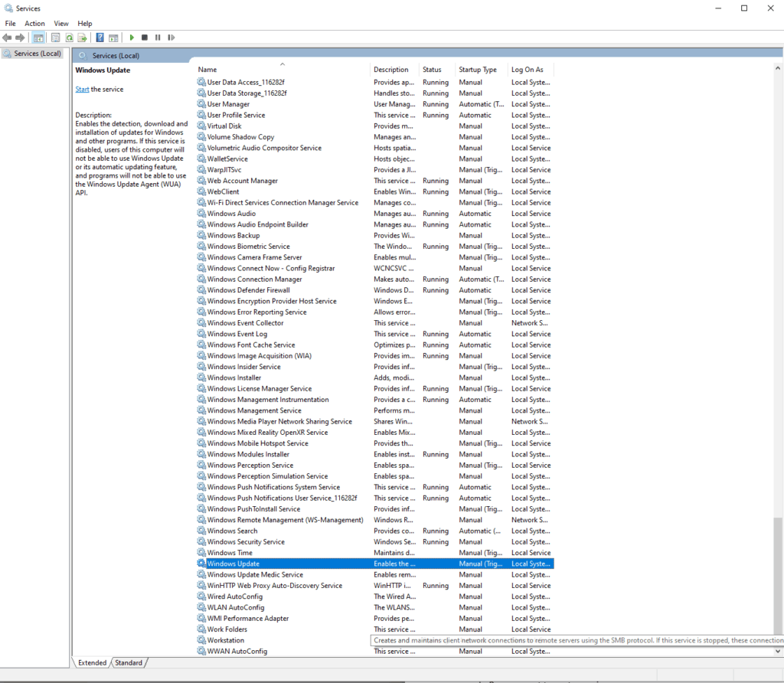This screenshot has height=683, width=784.
Task: Click gear icon of WLAN AutoConfig row
Action: [x=201, y=607]
